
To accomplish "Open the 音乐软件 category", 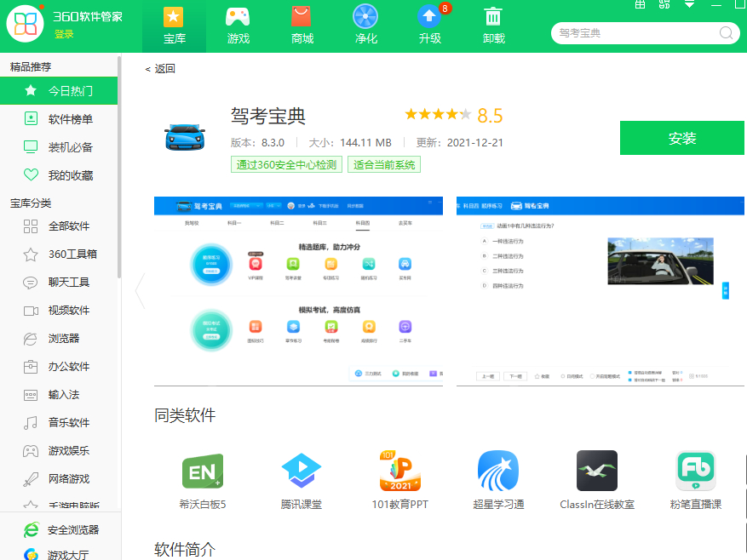I will pyautogui.click(x=59, y=423).
